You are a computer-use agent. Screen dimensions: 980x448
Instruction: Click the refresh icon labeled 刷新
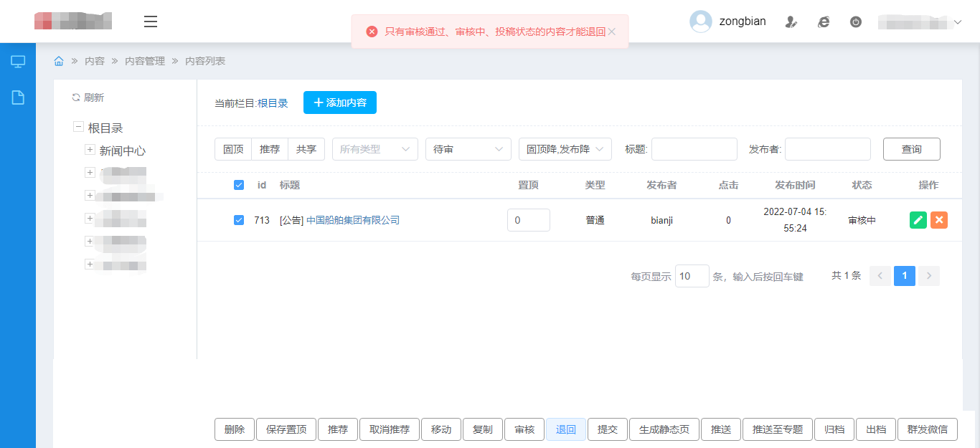click(x=76, y=97)
